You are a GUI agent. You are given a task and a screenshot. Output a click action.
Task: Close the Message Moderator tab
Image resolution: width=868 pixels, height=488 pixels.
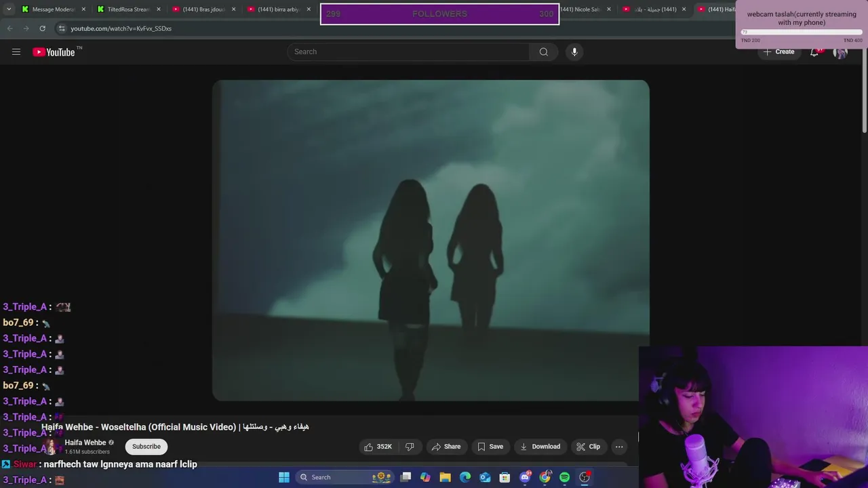83,9
